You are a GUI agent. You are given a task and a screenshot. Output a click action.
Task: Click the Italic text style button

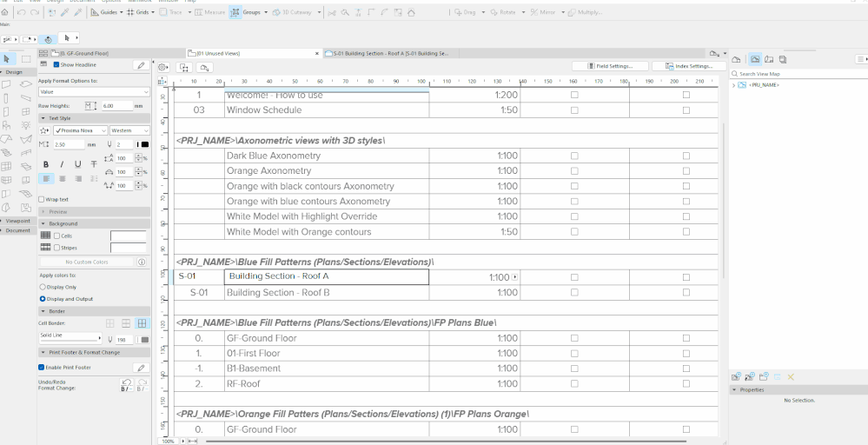tap(62, 164)
